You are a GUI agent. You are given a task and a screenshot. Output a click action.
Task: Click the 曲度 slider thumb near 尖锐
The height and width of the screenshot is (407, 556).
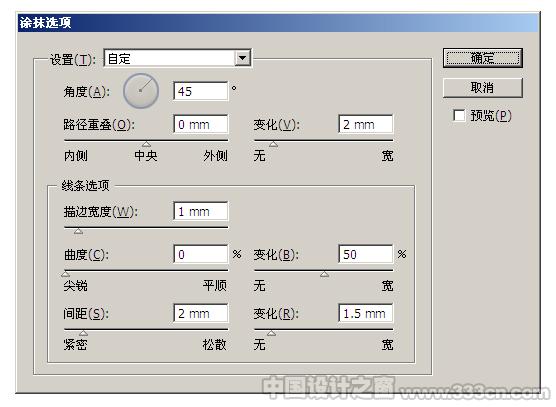coord(65,274)
